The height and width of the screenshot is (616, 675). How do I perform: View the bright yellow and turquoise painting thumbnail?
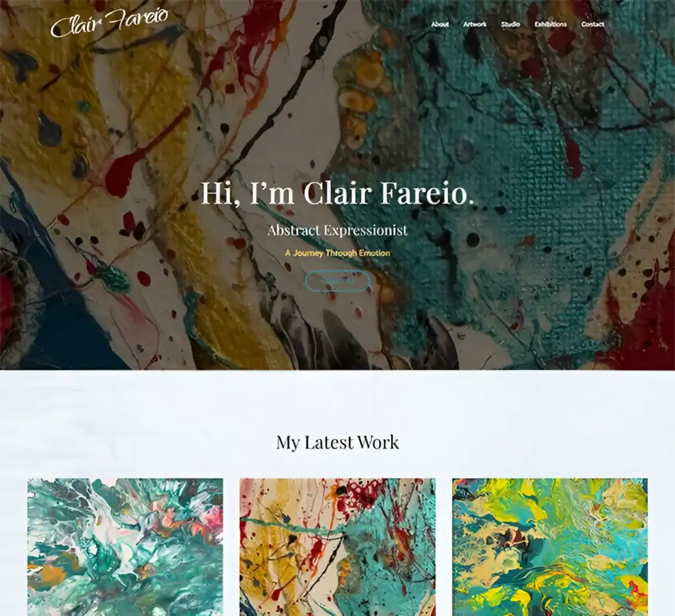point(550,547)
